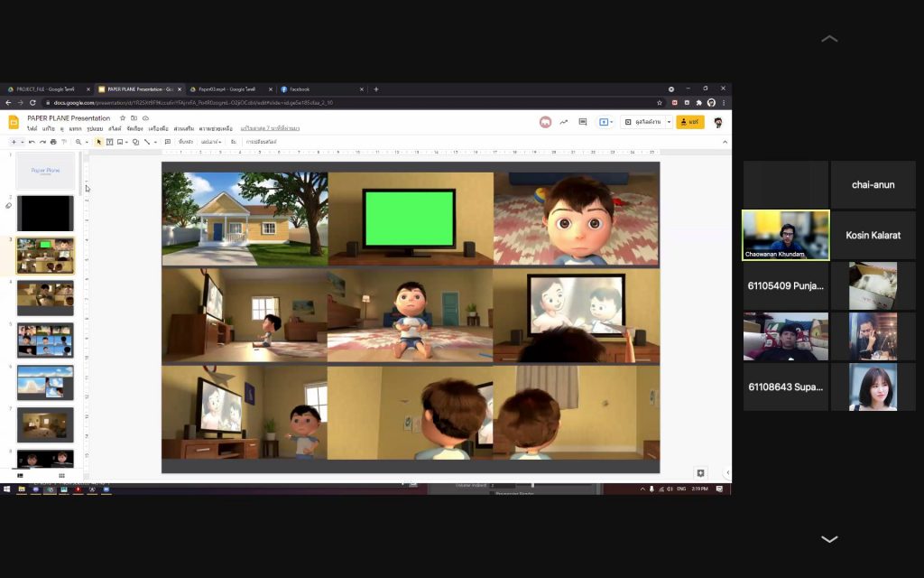Open the present-to-meeting dropdown button
The height and width of the screenshot is (578, 924).
pyautogui.click(x=605, y=122)
